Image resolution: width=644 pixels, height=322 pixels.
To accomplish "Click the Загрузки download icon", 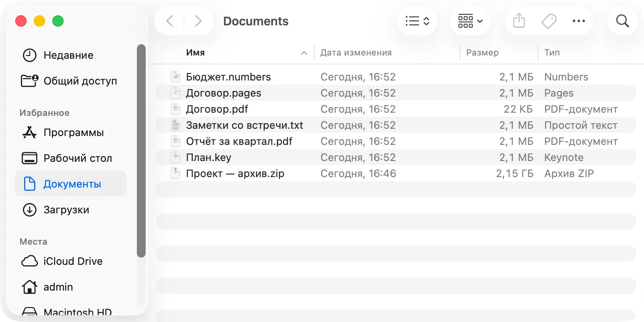I will 29,210.
